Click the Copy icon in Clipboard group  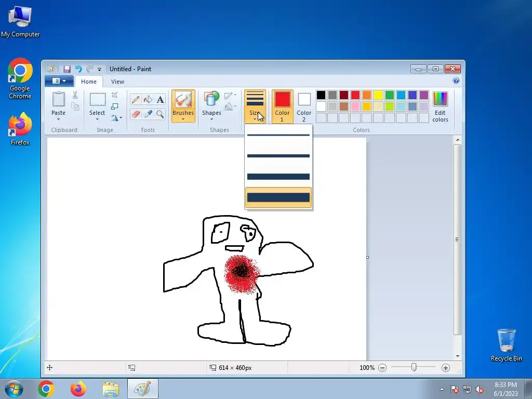coord(75,107)
